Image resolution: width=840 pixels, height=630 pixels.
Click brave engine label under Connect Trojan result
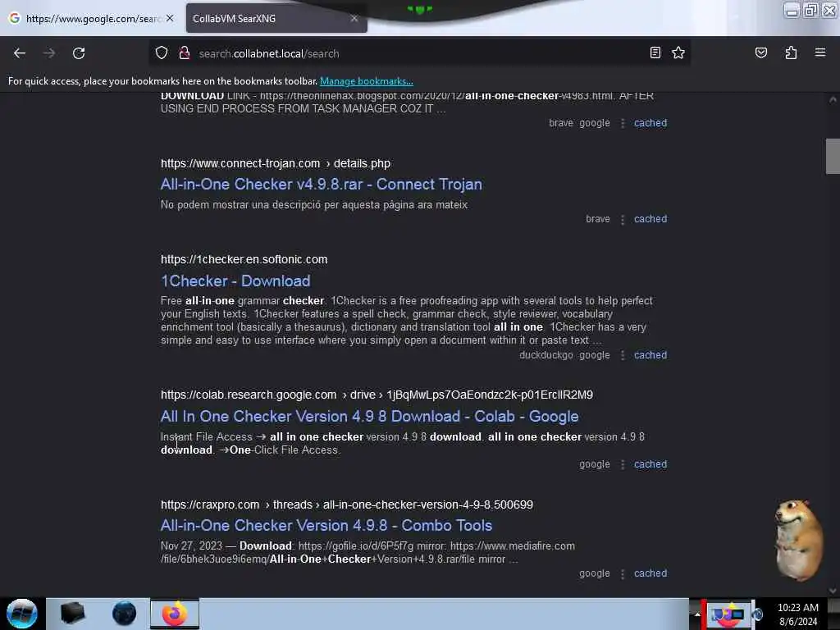(597, 218)
